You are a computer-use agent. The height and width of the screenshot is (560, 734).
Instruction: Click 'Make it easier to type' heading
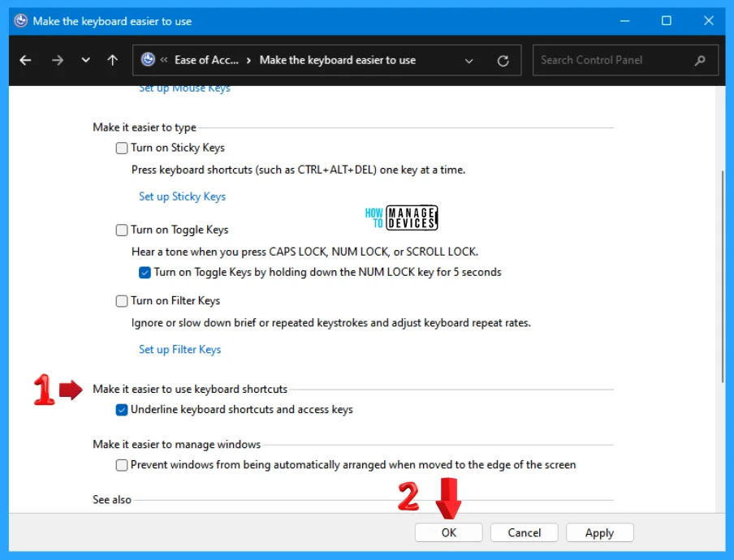coord(145,127)
